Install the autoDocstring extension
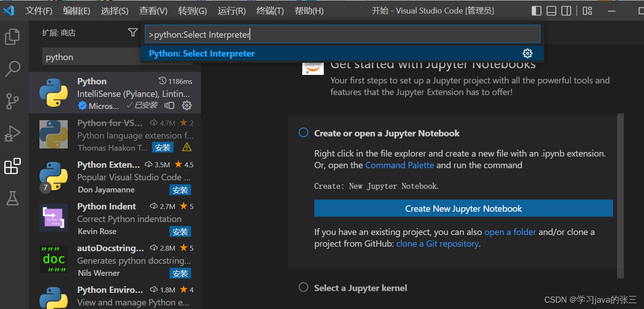 pyautogui.click(x=180, y=273)
